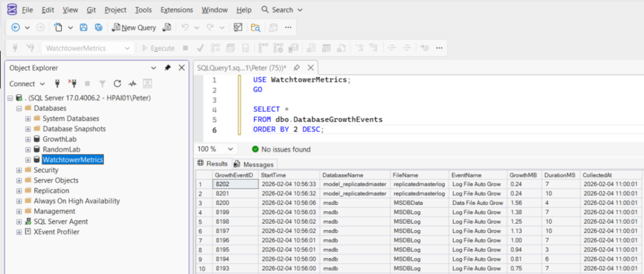Open the File menu
644x274 pixels.
point(28,9)
